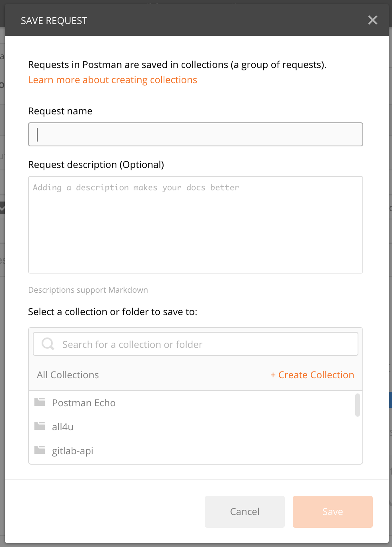Choose the all4u collection label
The height and width of the screenshot is (547, 392).
pyautogui.click(x=63, y=427)
